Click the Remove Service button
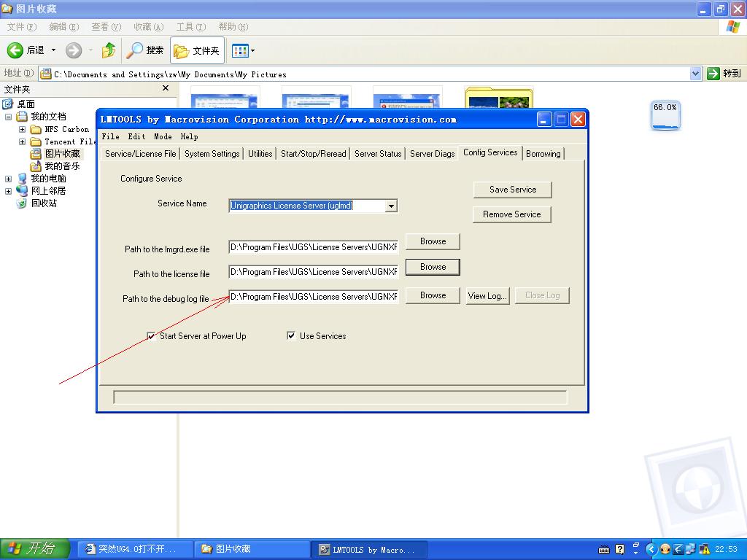Image resolution: width=747 pixels, height=560 pixels. [x=511, y=214]
